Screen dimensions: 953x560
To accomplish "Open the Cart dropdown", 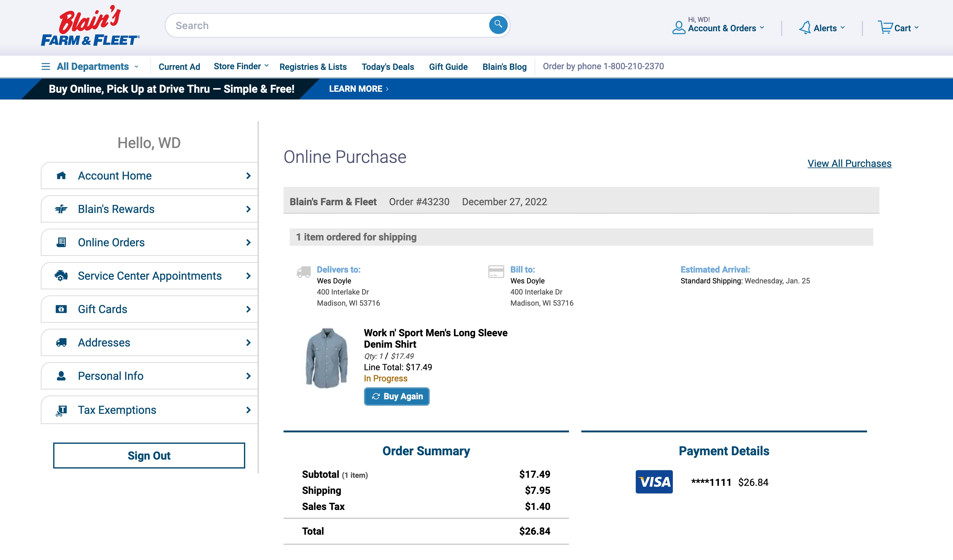I will pos(906,28).
